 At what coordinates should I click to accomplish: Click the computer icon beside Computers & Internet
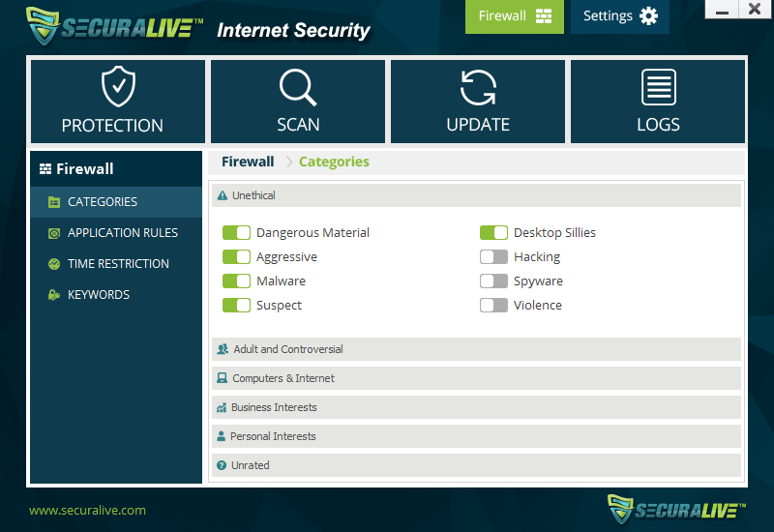(223, 378)
